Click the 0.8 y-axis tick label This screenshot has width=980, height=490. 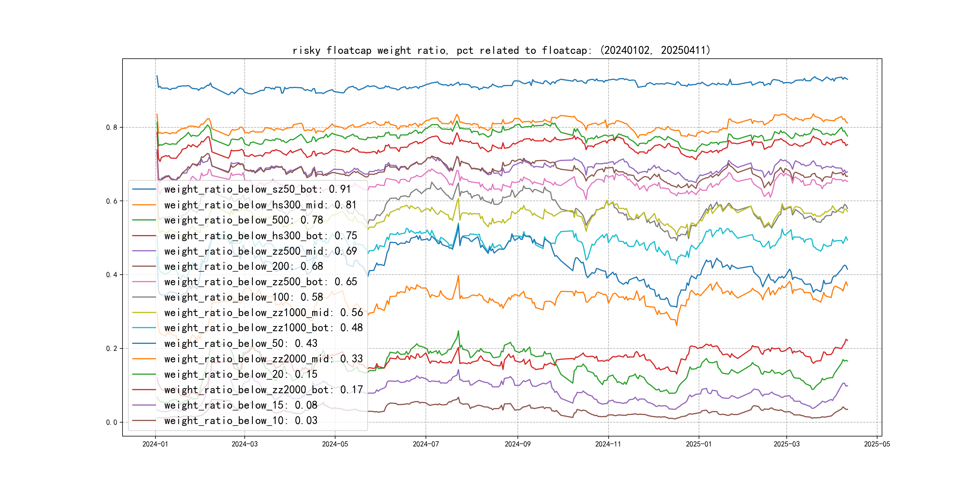(112, 127)
